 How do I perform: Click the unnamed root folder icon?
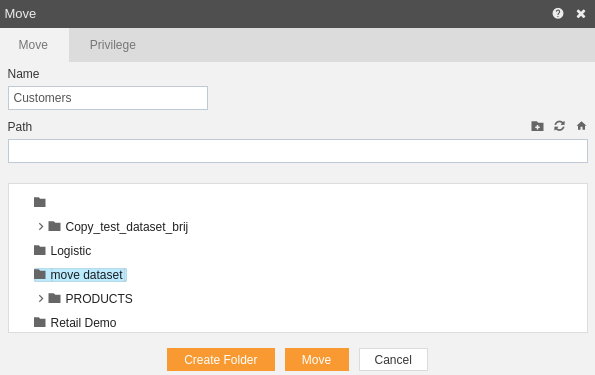39,202
